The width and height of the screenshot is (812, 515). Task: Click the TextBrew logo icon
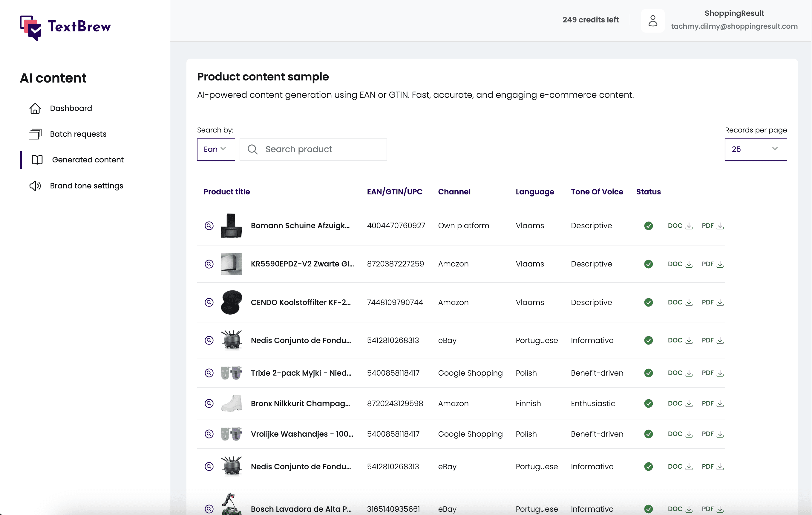point(30,28)
